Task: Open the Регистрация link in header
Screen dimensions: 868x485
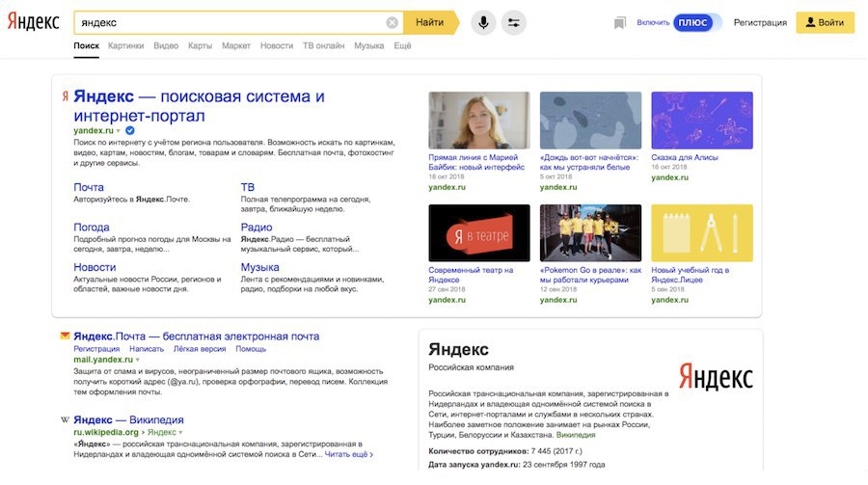Action: tap(760, 23)
